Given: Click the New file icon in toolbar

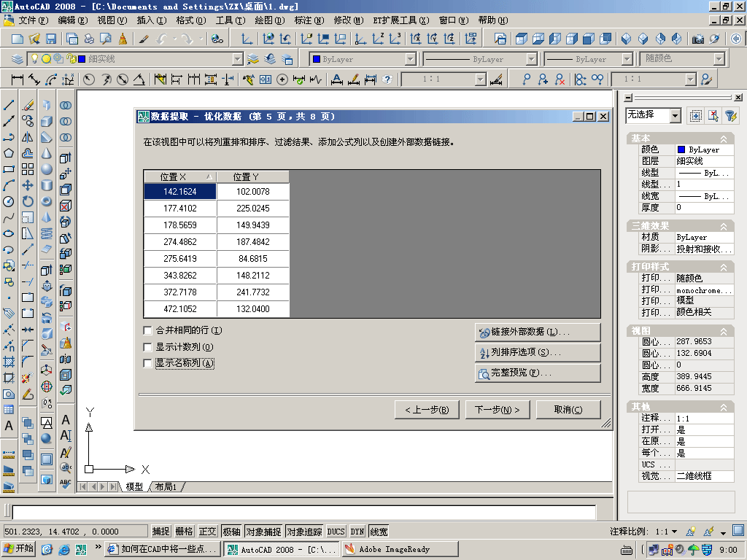Looking at the screenshot, I should (18, 39).
